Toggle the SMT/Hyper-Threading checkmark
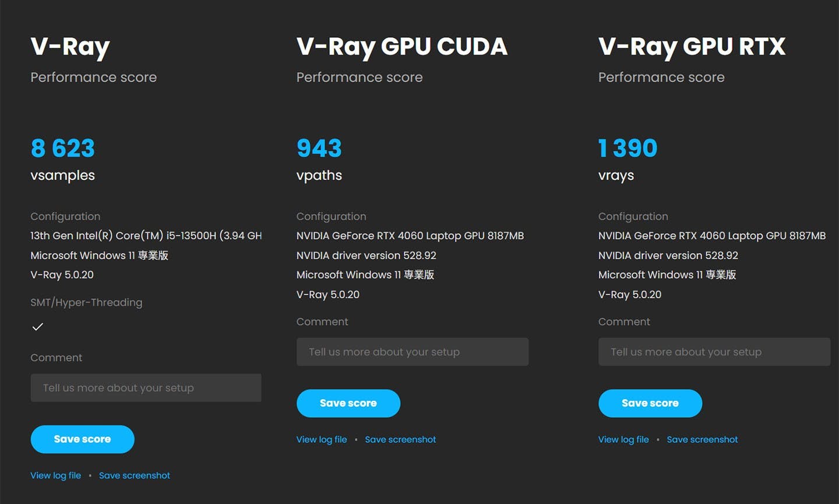 click(x=38, y=327)
